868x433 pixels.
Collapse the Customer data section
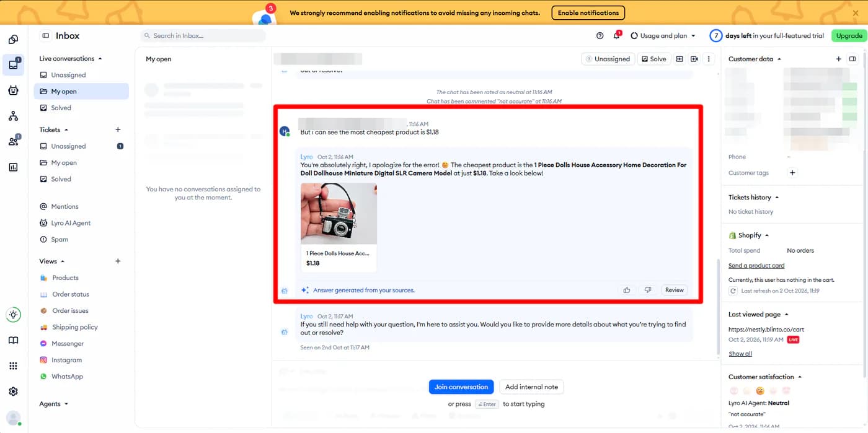tap(755, 59)
